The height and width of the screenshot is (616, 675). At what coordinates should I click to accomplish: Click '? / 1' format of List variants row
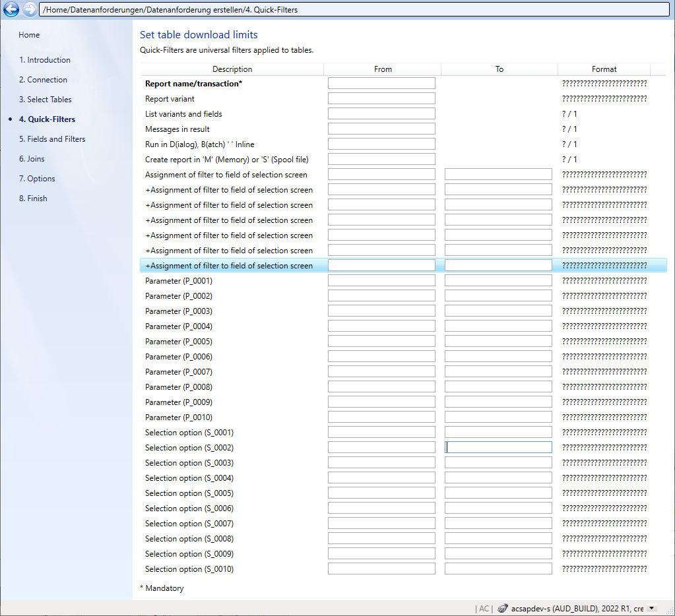[569, 113]
